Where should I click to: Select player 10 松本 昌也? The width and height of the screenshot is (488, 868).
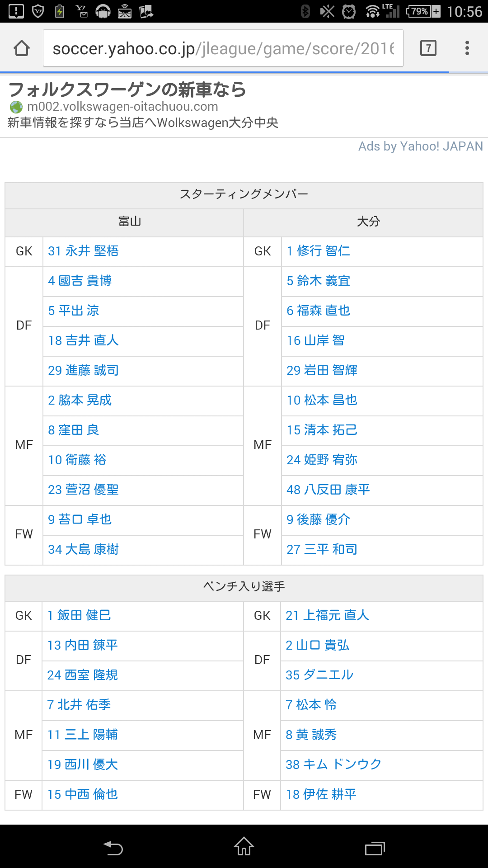click(322, 400)
